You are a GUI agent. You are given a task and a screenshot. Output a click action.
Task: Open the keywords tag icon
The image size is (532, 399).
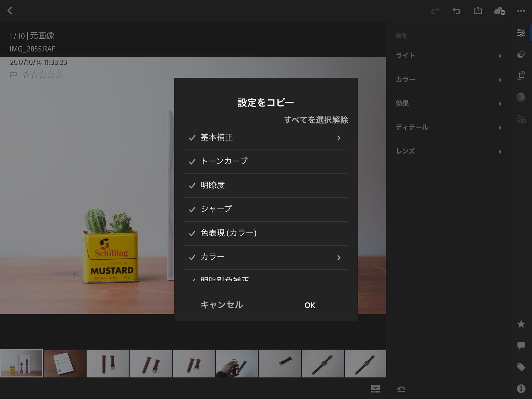coord(521,367)
